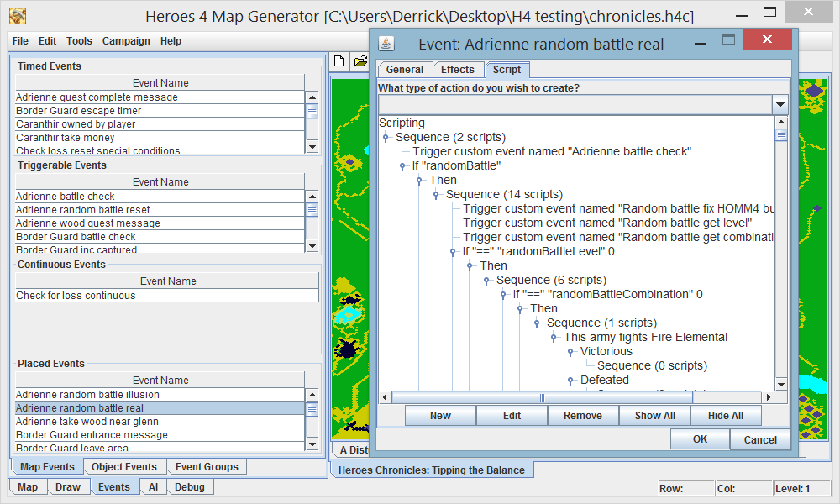
Task: Select the Heroes Chronicles: Tipping the Balance tab
Action: tap(432, 470)
